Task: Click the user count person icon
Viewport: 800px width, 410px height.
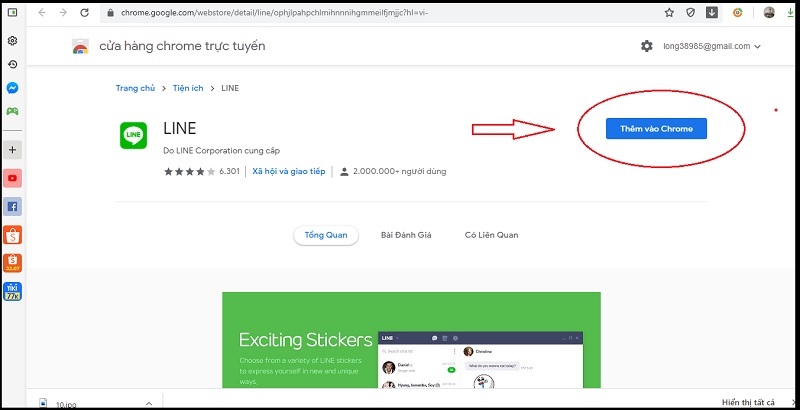Action: (344, 171)
